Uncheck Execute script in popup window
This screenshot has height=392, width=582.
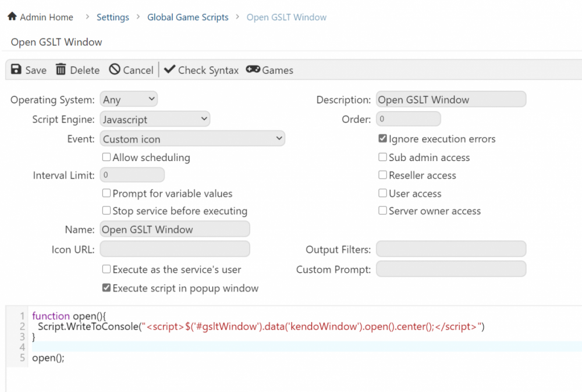(107, 288)
